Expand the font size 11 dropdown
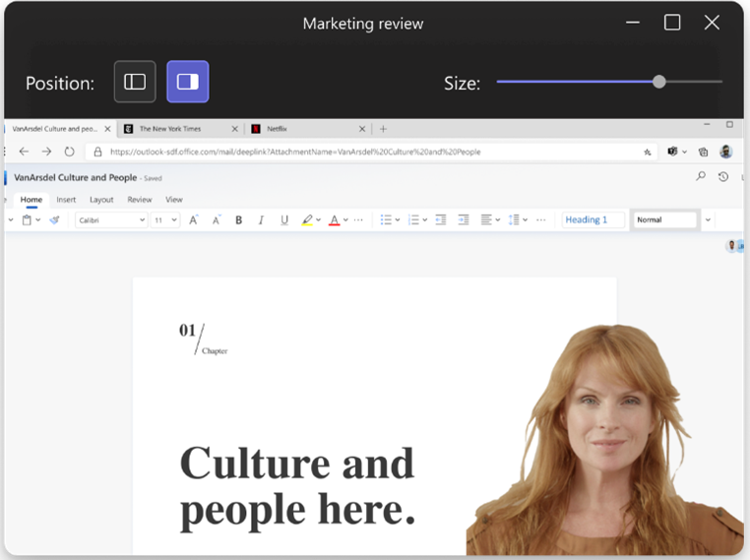750x560 pixels. pyautogui.click(x=165, y=220)
